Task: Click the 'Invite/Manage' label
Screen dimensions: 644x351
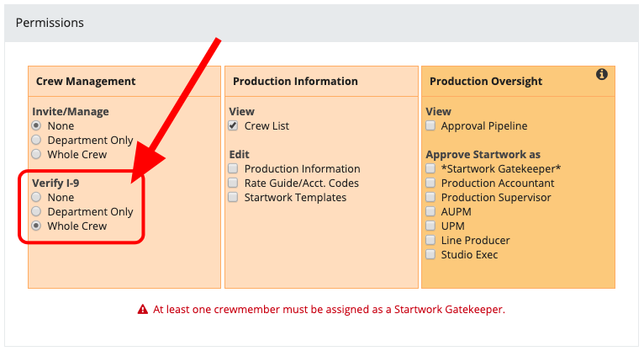Action: coord(71,111)
